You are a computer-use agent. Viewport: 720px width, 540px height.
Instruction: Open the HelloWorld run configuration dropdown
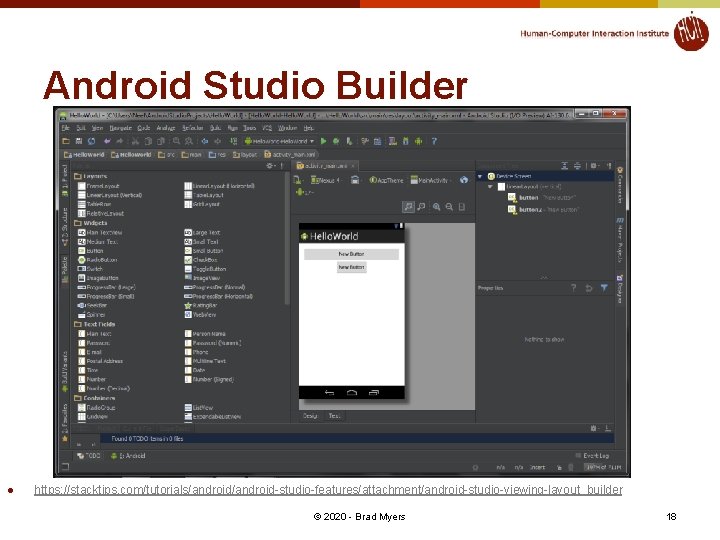tap(280, 141)
